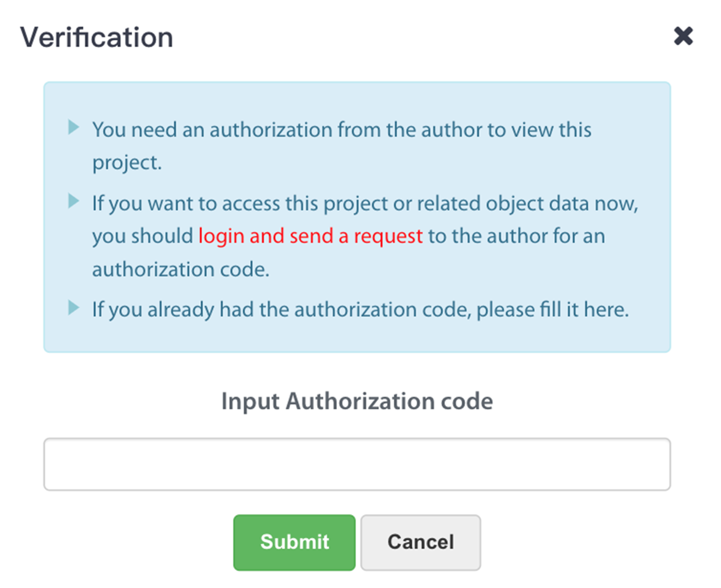Click the phrase "please fill it here."

552,310
